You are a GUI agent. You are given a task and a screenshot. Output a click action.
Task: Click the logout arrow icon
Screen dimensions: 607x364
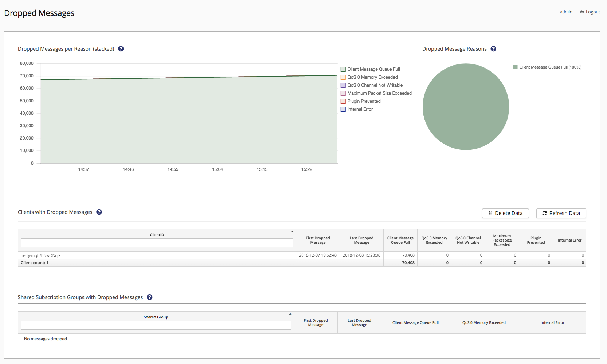point(582,12)
